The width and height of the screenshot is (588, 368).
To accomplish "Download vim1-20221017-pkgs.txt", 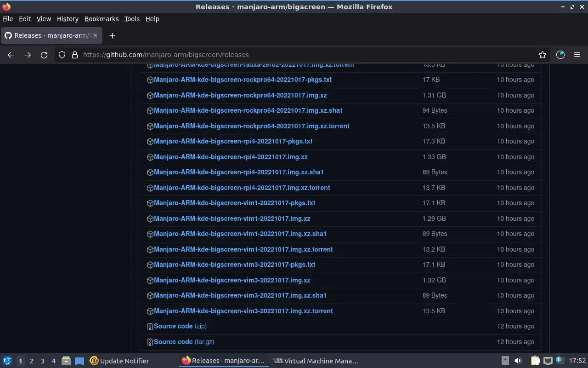I will pyautogui.click(x=234, y=203).
